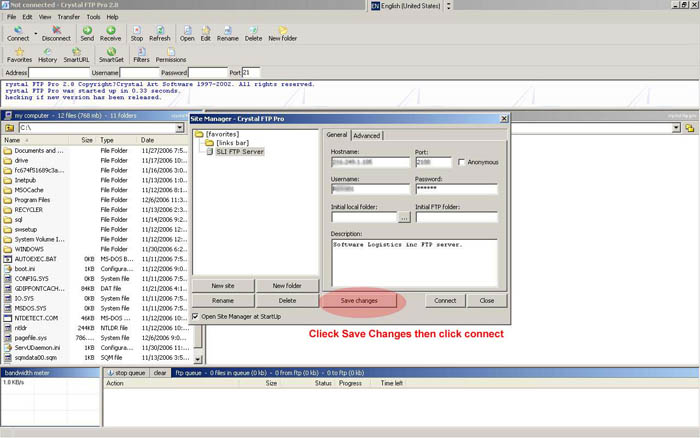The image size is (700, 438).
Task: Click the Delete toolbar icon
Action: pyautogui.click(x=253, y=33)
